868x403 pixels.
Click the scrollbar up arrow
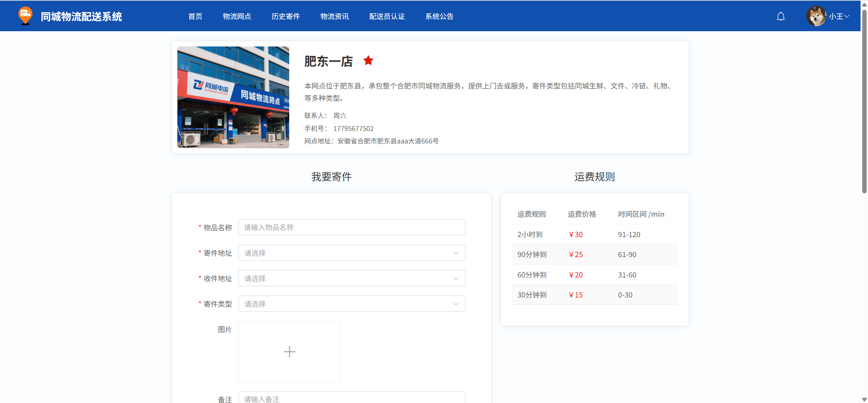864,4
